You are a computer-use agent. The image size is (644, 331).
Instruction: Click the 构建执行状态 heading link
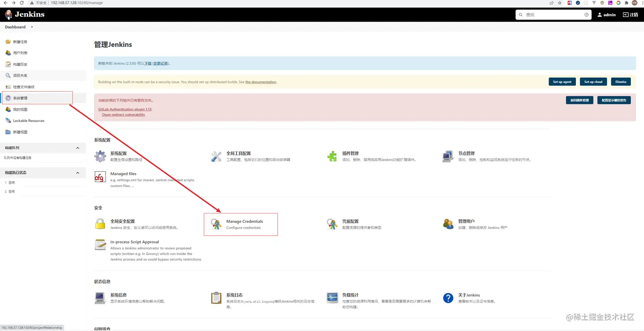(16, 173)
